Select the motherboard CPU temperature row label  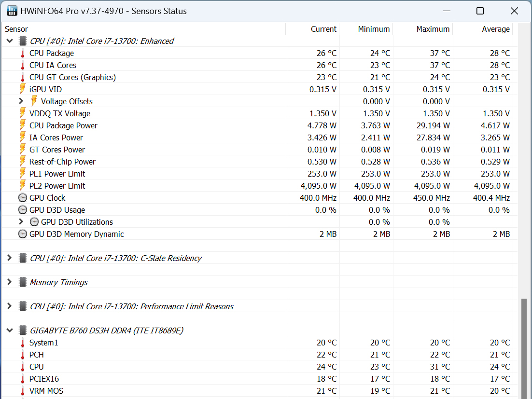(x=37, y=367)
